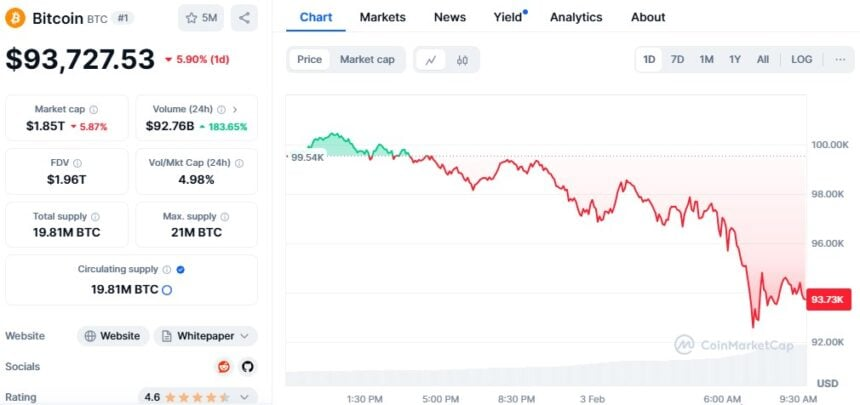This screenshot has width=860, height=405.
Task: Add Bitcoin to watchlist with star button
Action: pyautogui.click(x=201, y=17)
